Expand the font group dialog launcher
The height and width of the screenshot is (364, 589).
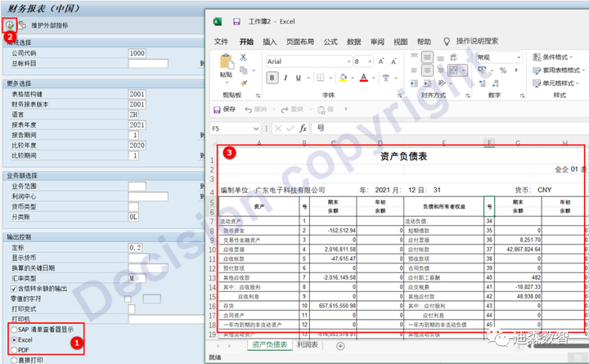tap(399, 96)
